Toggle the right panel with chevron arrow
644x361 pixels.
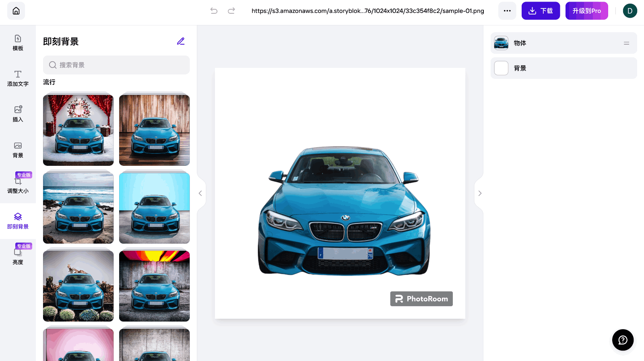pos(480,193)
